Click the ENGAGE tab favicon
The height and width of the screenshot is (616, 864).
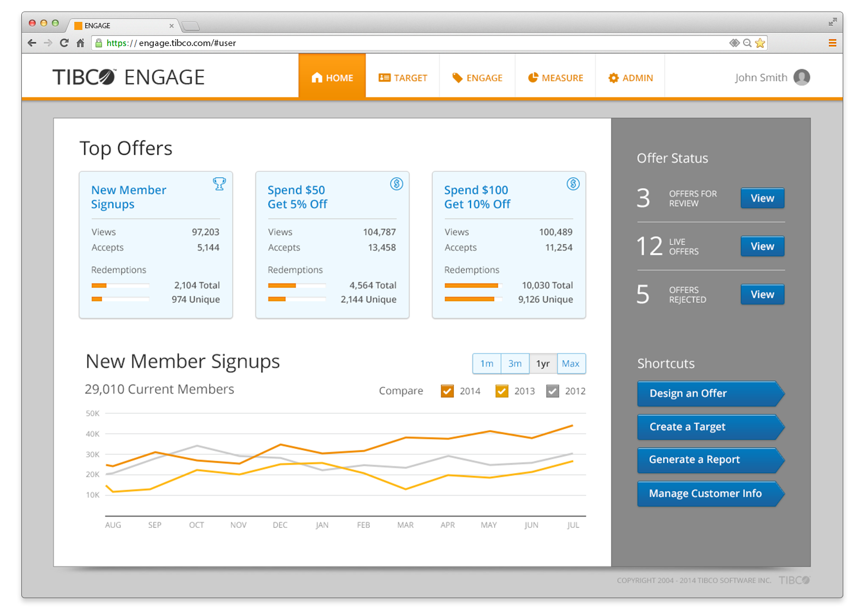point(78,25)
